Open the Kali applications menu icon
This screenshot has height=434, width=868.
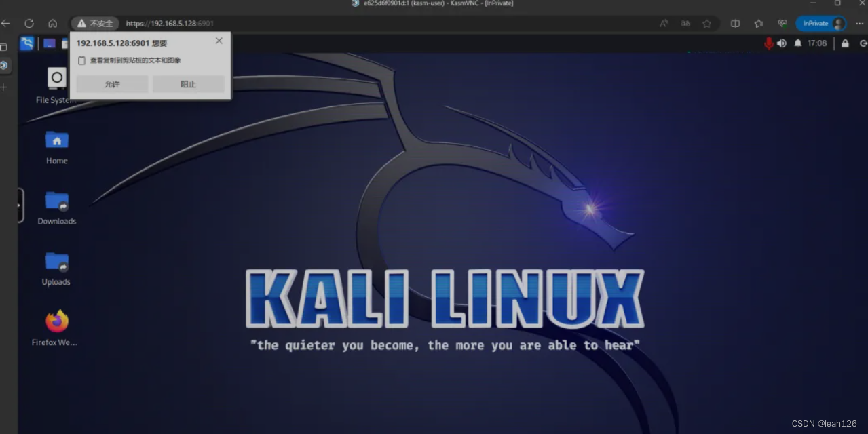pos(27,43)
